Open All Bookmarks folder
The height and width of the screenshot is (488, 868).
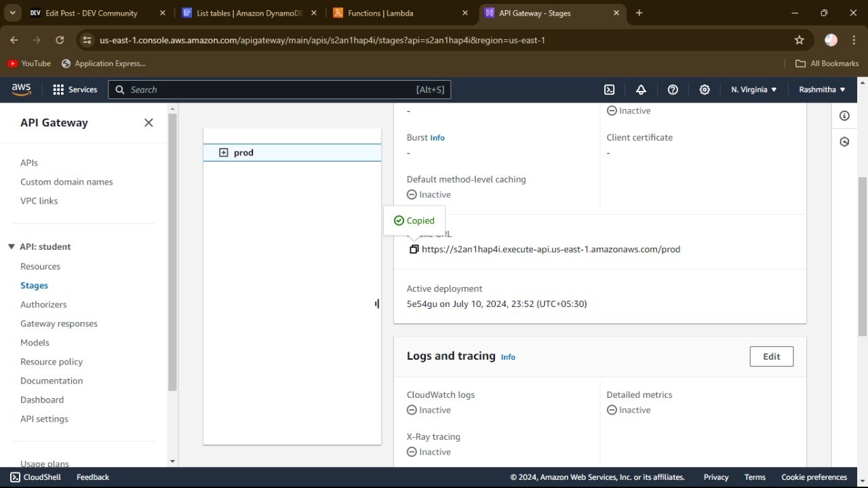pos(827,63)
